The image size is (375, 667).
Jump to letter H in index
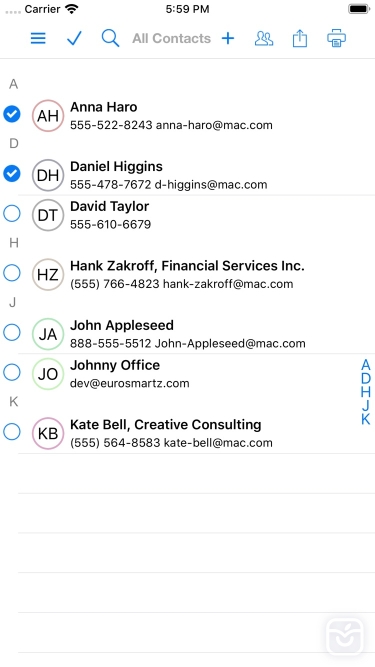(366, 392)
